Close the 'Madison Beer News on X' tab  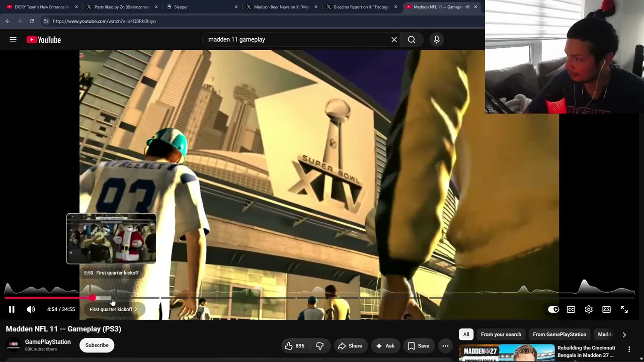point(316,7)
